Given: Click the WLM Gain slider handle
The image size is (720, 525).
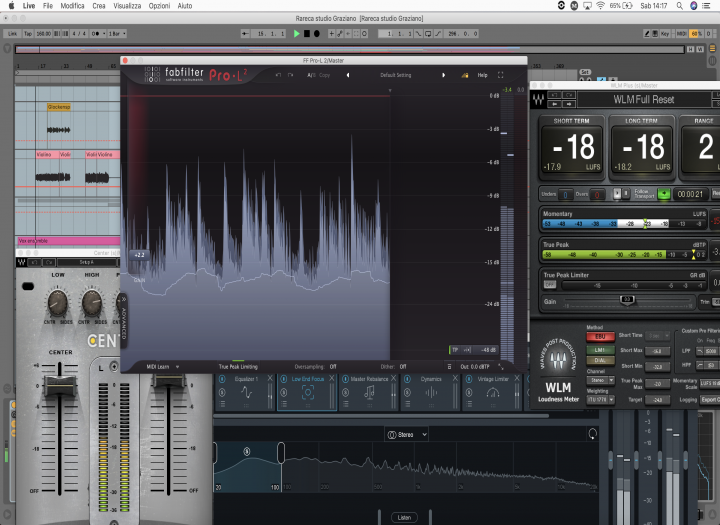Looking at the screenshot, I should (x=627, y=300).
